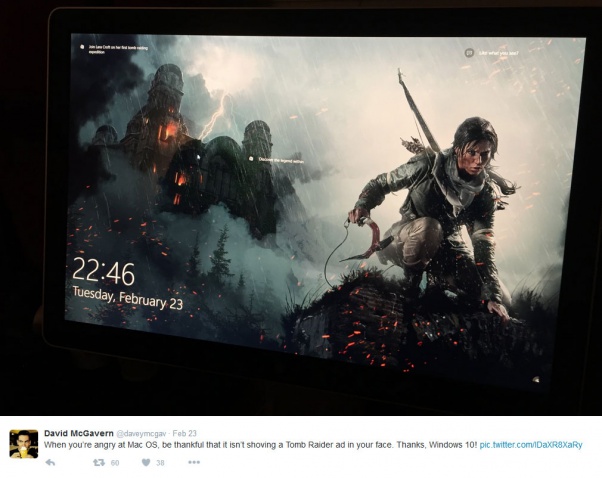Screen dimensions: 602x478
Task: Open the pic.twitter.com/lDaXR8XaRy link
Action: (x=531, y=445)
